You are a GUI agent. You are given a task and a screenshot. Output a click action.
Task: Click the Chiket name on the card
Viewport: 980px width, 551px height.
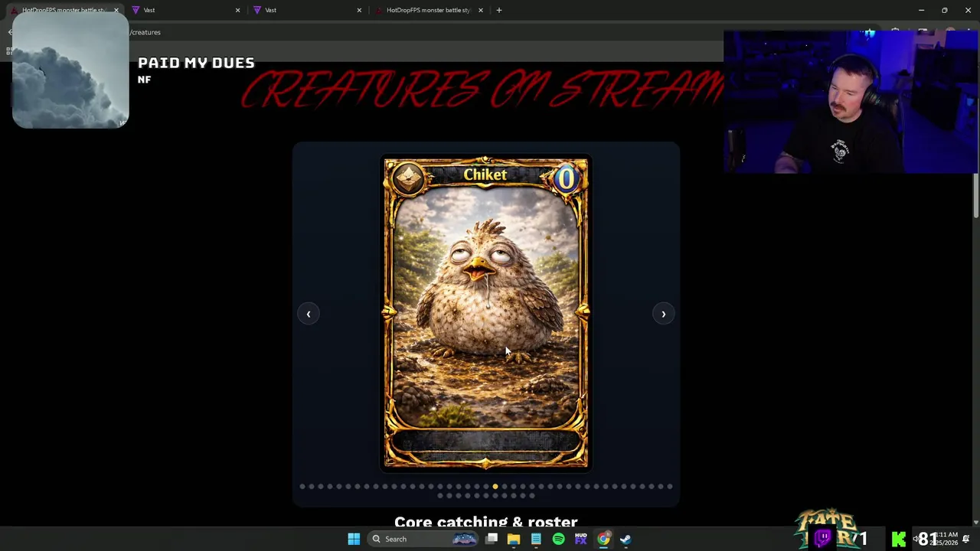[485, 174]
